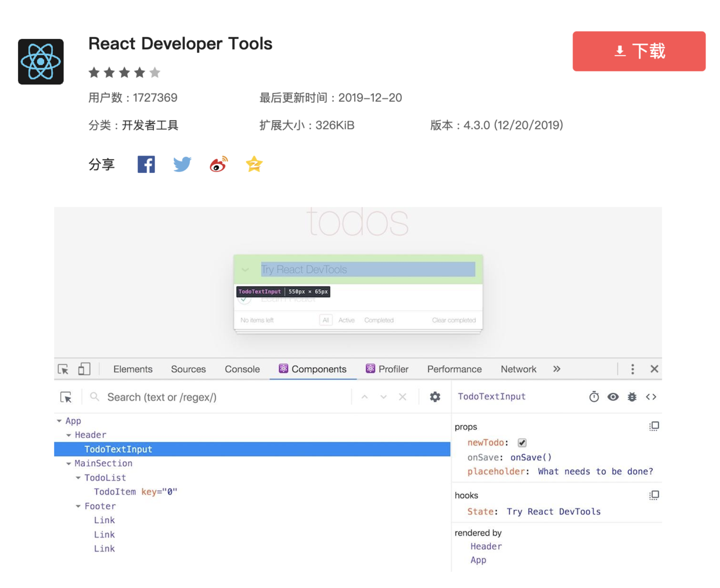
Task: Click the eye inspect DOM icon
Action: [x=613, y=397]
